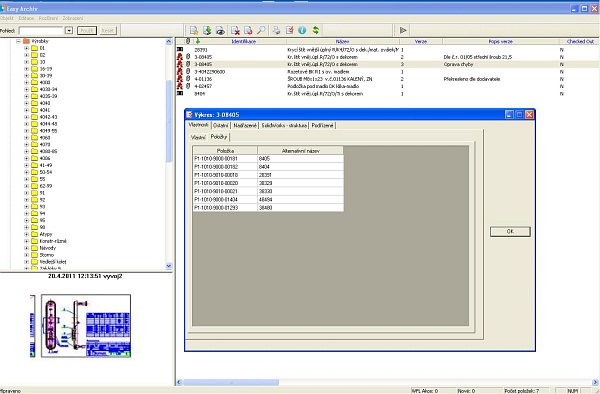Expand the Storno folder node
This screenshot has width=600, height=394.
(26, 255)
